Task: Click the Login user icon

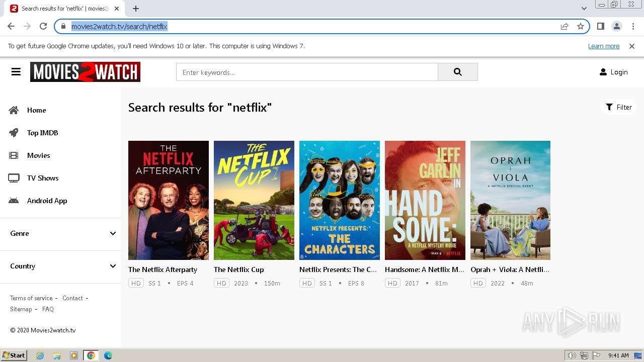Action: 603,72
